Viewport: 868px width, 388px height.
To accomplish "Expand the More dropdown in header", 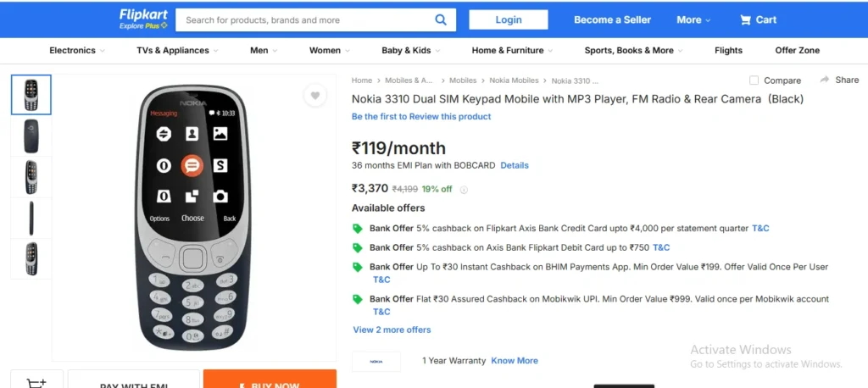I will click(x=694, y=19).
